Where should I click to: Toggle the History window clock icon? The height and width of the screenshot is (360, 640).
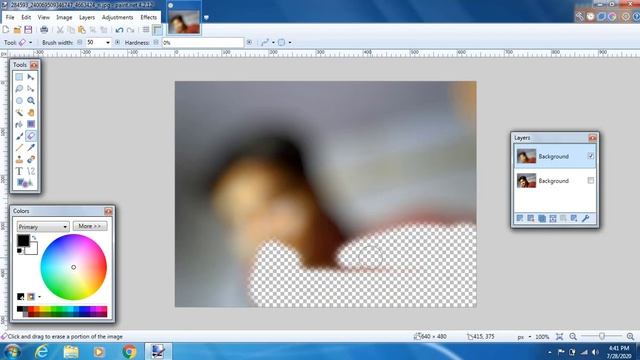pyautogui.click(x=591, y=16)
